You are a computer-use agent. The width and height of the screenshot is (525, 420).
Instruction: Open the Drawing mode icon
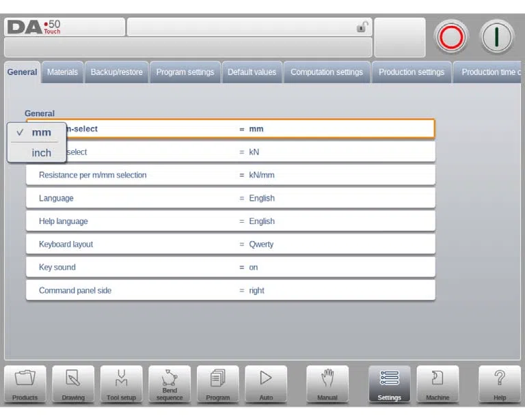[x=73, y=384]
